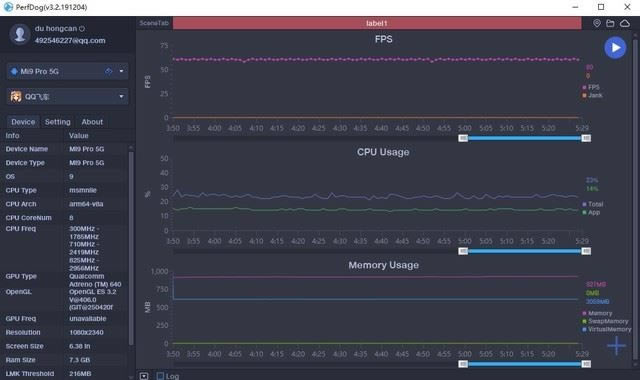640x380 pixels.
Task: Click left handle of FPS range slider
Action: tap(463, 138)
